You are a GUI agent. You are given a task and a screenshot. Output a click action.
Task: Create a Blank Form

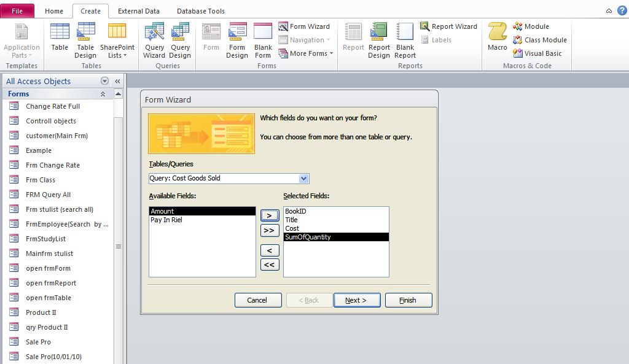263,41
